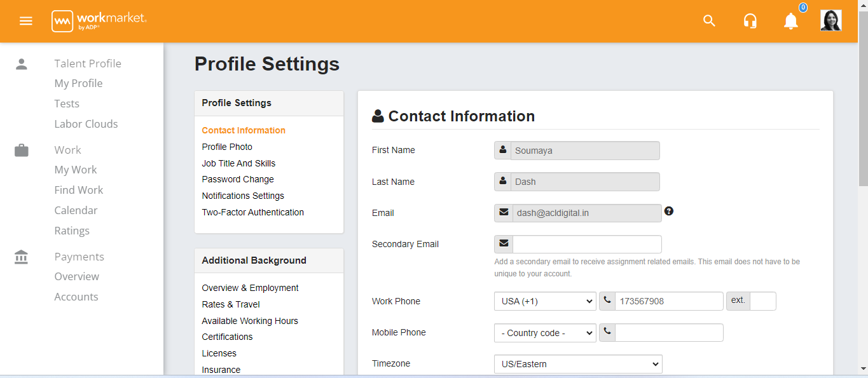Viewport: 868px width, 378px height.
Task: Open the search tool
Action: point(708,20)
